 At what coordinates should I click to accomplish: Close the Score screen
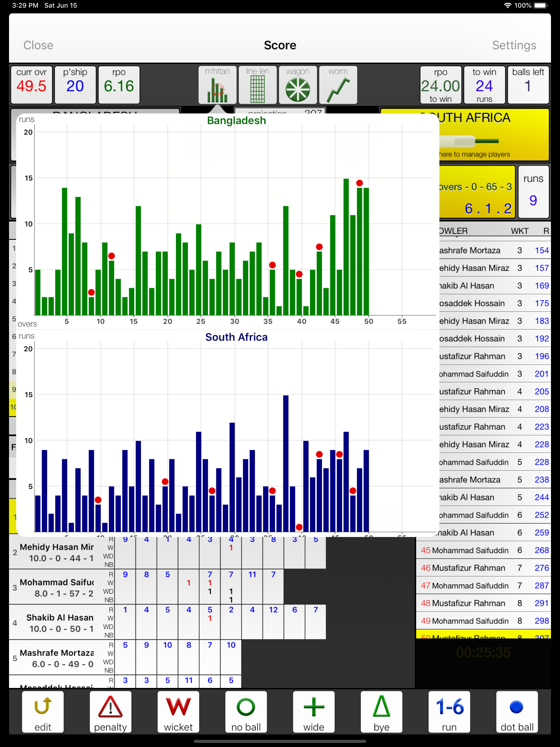pyautogui.click(x=38, y=45)
